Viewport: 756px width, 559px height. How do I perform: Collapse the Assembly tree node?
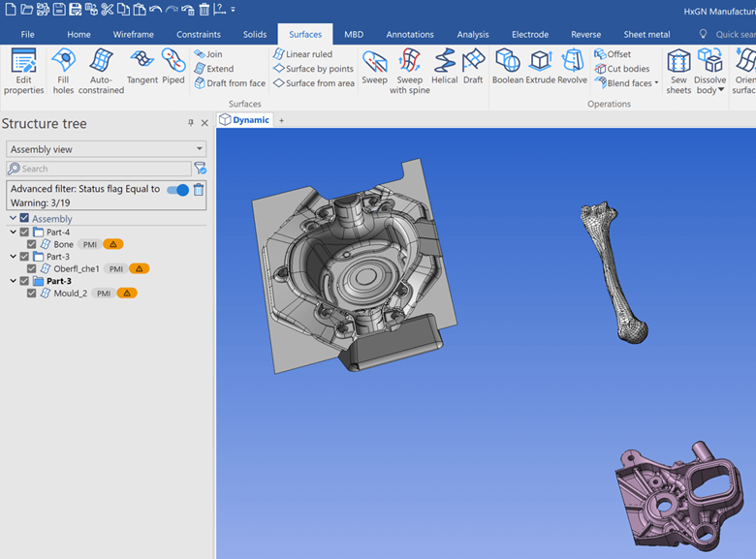click(x=13, y=218)
